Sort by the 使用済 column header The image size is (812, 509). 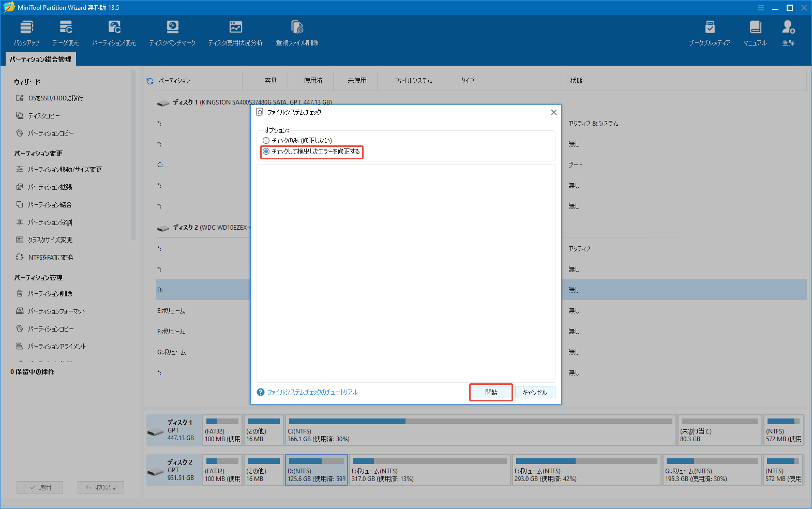click(313, 81)
